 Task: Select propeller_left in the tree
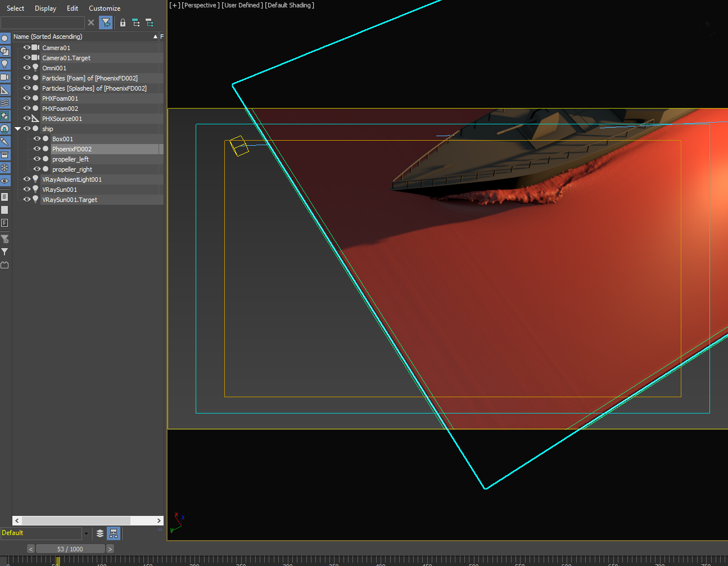pos(107,159)
